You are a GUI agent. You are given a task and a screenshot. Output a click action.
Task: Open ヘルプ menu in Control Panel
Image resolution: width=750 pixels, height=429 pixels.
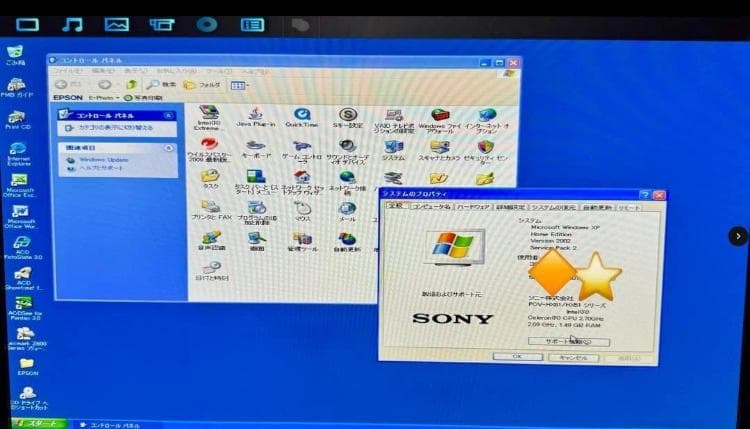pyautogui.click(x=254, y=72)
